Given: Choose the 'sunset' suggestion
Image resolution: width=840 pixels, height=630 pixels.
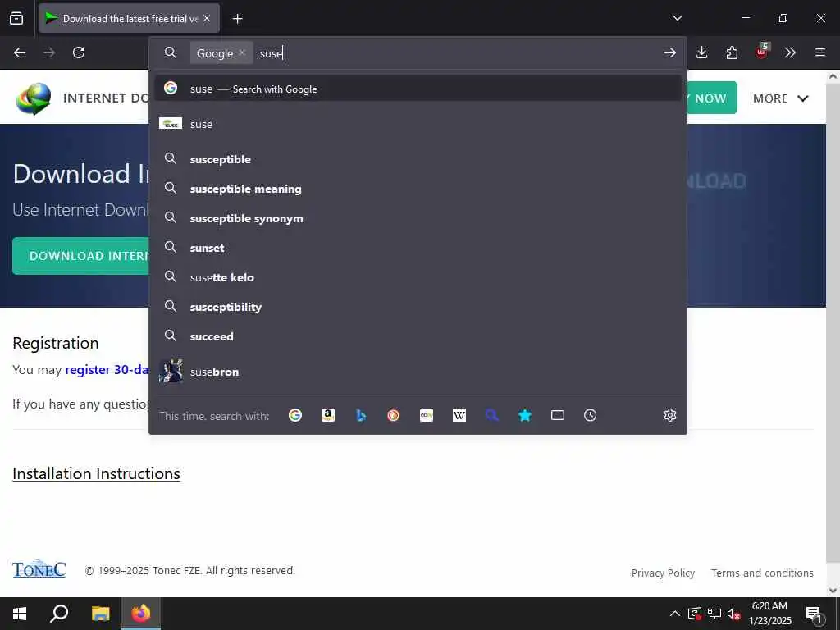Looking at the screenshot, I should coord(418,248).
